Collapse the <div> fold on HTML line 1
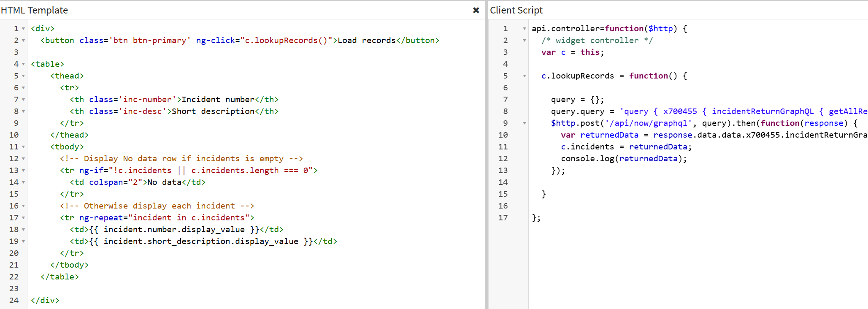This screenshot has height=309, width=868. coord(23,29)
